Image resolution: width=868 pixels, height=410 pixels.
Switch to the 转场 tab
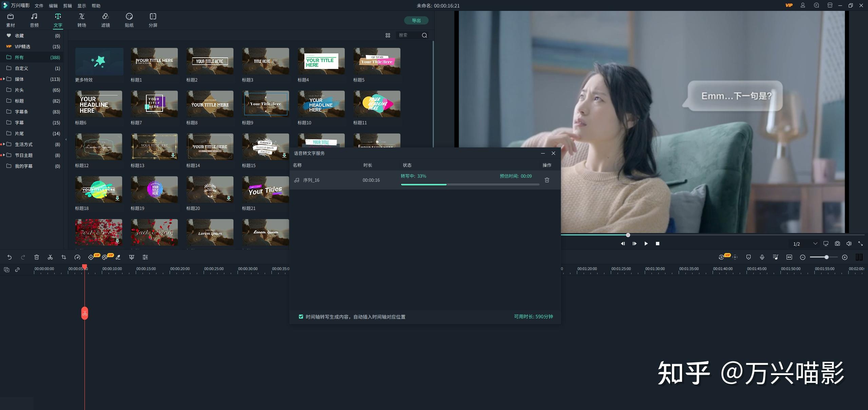click(81, 20)
